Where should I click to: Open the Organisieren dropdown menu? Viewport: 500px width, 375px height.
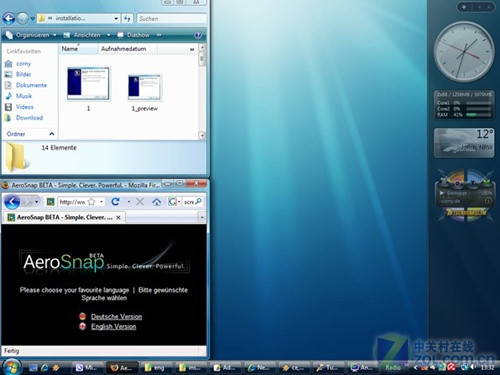tap(31, 35)
